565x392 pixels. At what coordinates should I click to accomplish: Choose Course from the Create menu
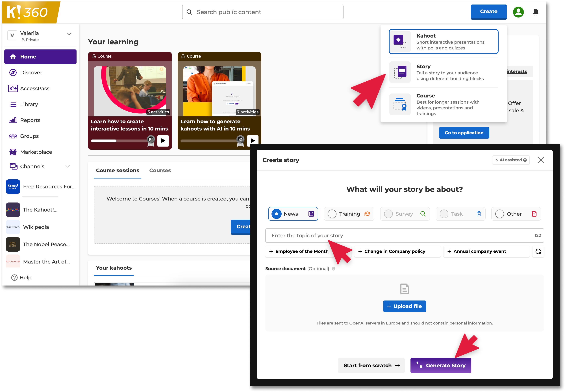(443, 104)
